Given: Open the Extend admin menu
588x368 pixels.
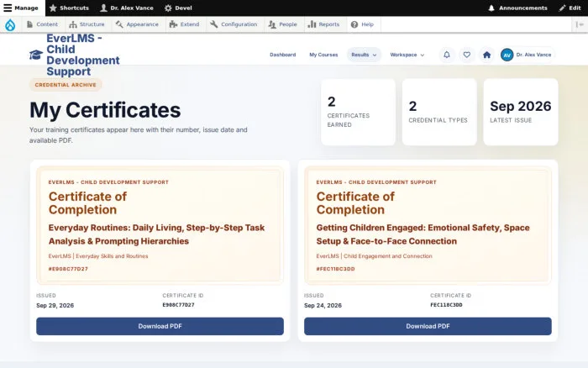Looking at the screenshot, I should pos(184,24).
